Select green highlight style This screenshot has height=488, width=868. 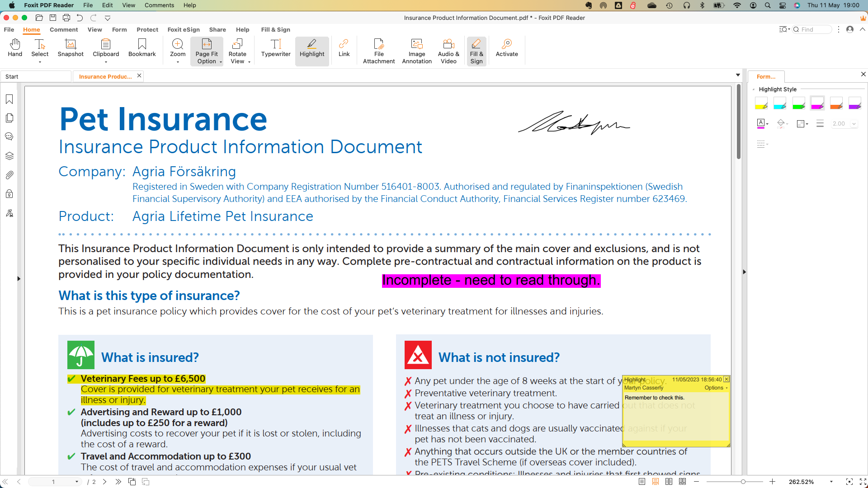799,103
